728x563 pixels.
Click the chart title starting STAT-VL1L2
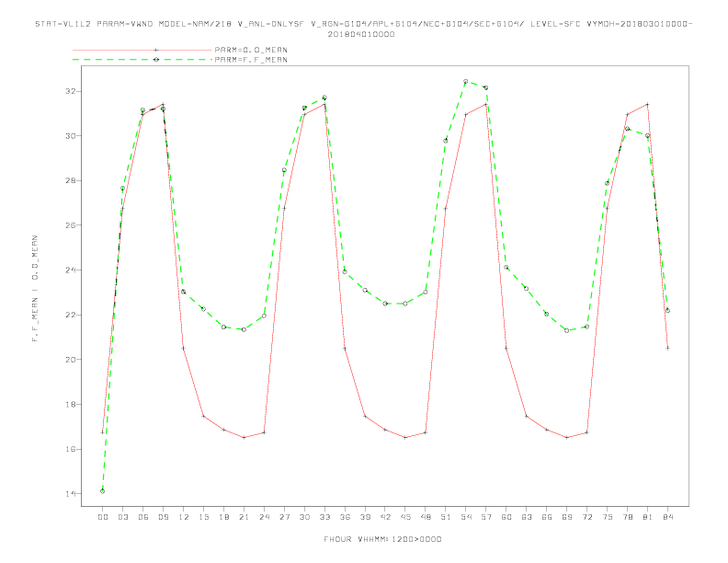(x=363, y=29)
